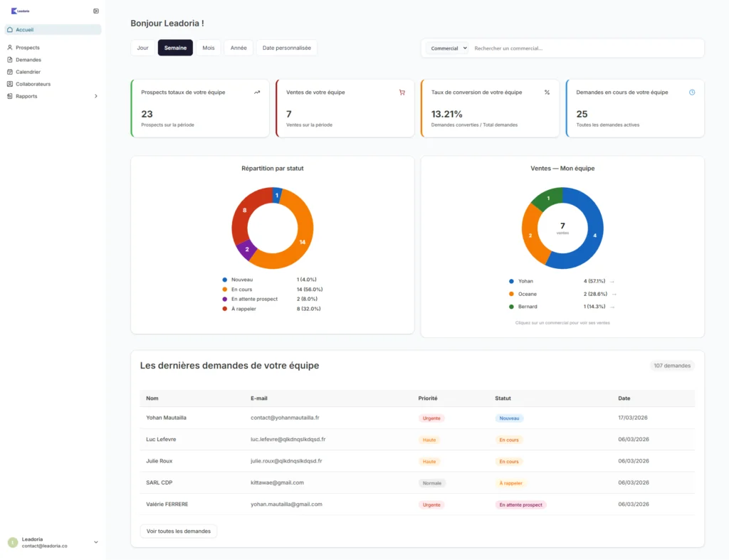This screenshot has height=560, width=729.
Task: Select the Année period filter
Action: pyautogui.click(x=238, y=48)
